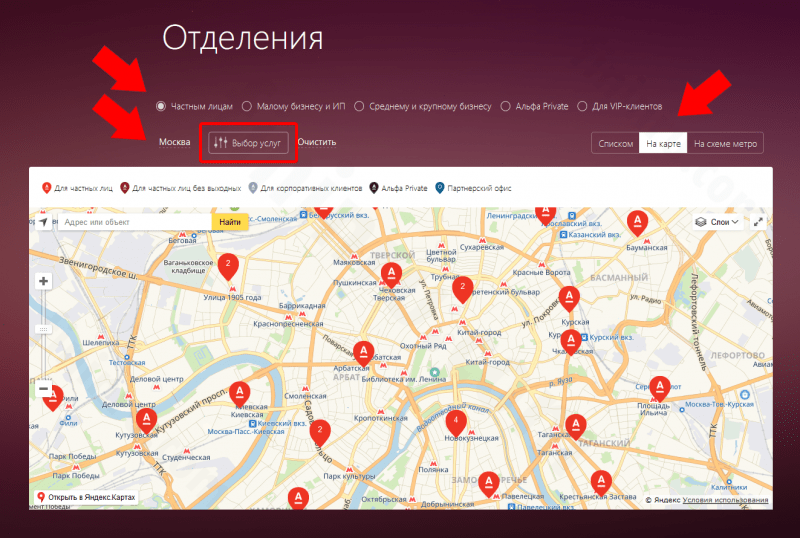Screen dimensions: 800x538
Task: Click the Охотный Ряд station label
Action: (423, 346)
